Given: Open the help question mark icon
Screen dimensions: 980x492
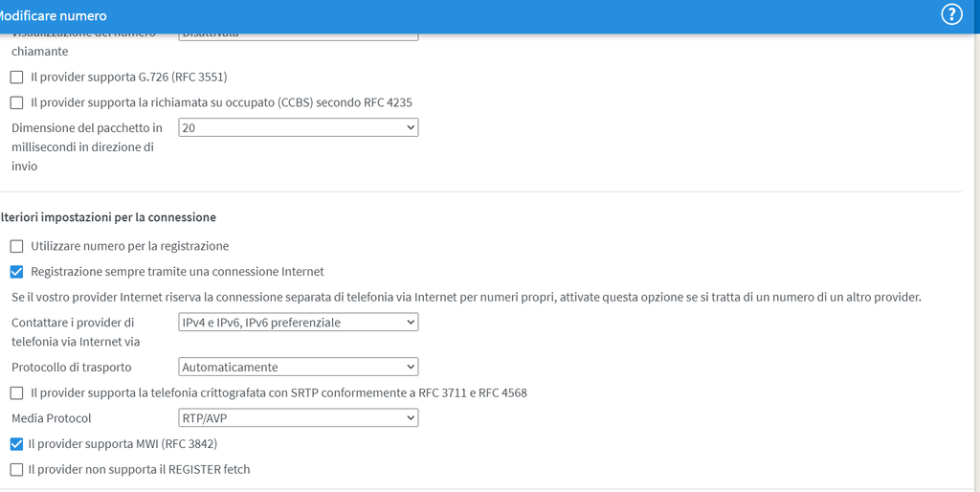Looking at the screenshot, I should point(951,14).
